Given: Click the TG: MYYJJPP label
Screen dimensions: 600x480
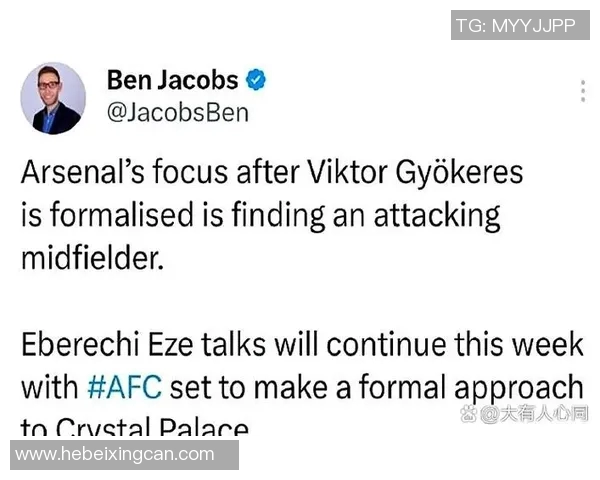Looking at the screenshot, I should [516, 26].
